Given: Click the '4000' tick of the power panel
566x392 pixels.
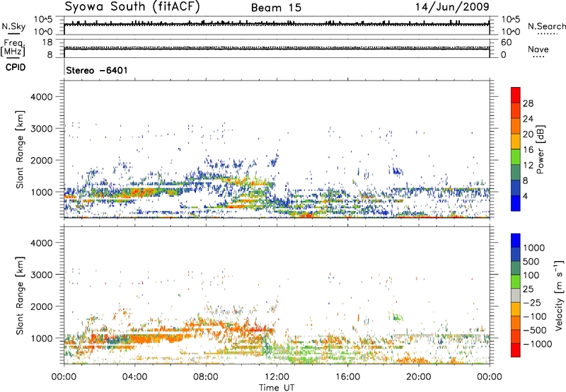Looking at the screenshot, I should [41, 97].
